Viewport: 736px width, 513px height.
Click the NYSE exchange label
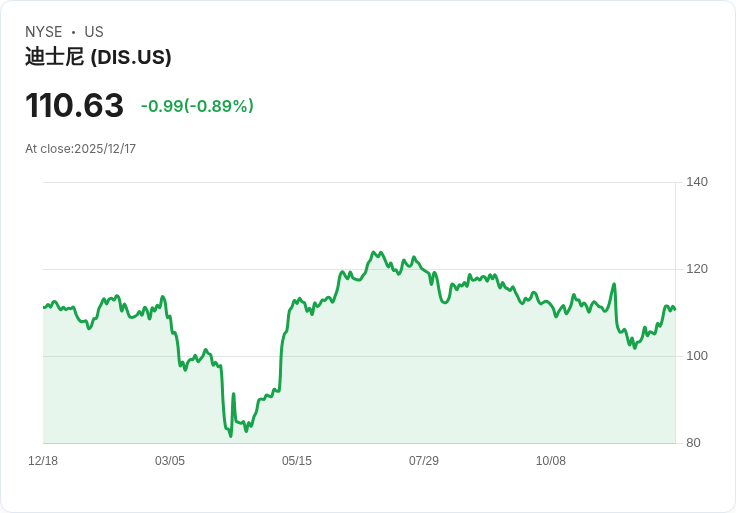coord(45,32)
